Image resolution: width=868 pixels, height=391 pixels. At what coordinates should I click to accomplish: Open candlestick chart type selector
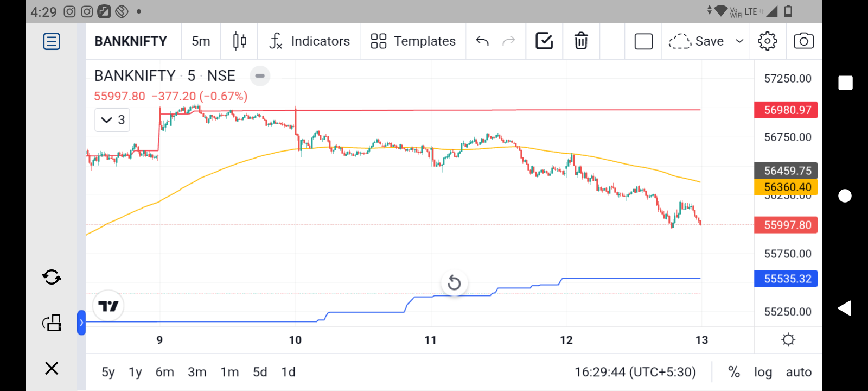[x=239, y=41]
